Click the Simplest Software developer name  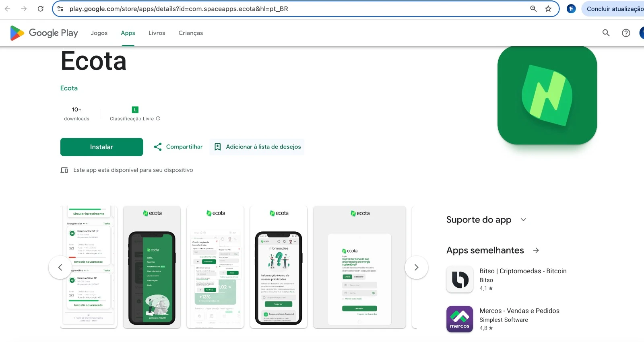click(504, 320)
